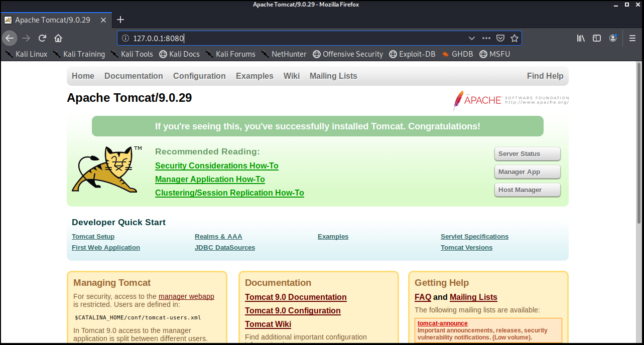Click the Manager App button
Image resolution: width=644 pixels, height=345 pixels.
tap(528, 172)
